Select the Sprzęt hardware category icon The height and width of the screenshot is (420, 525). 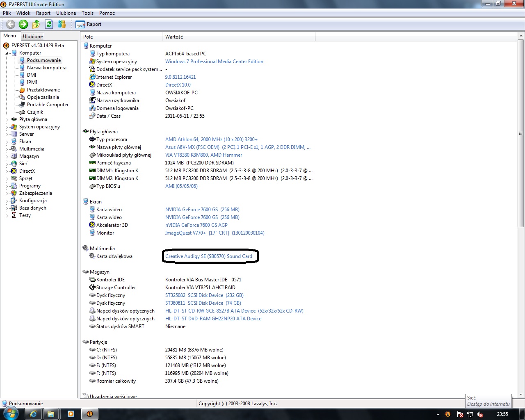tap(14, 178)
